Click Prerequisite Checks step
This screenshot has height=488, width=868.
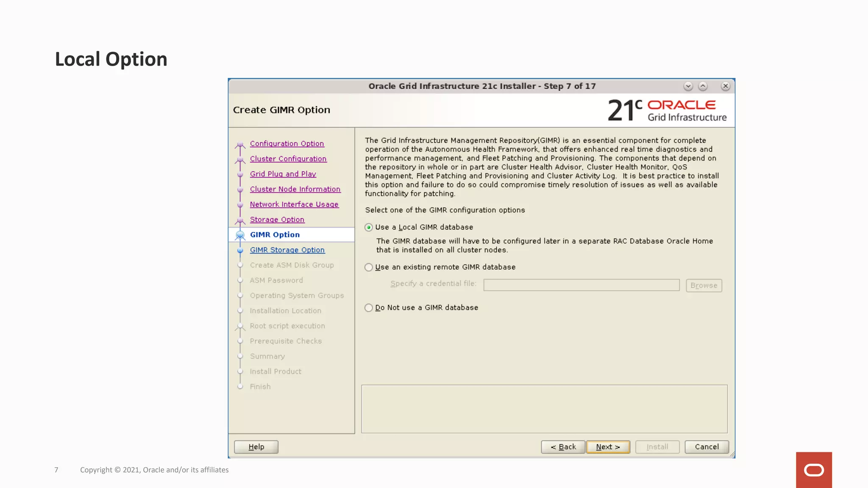pos(286,341)
